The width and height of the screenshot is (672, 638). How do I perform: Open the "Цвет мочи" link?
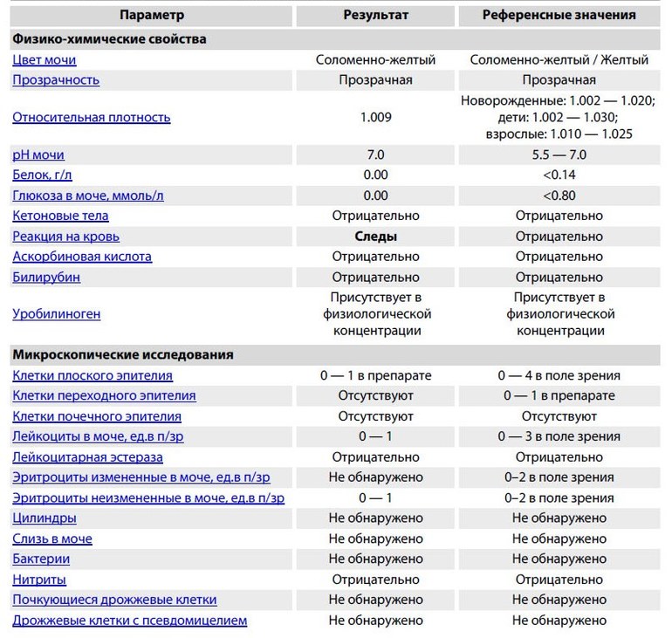tap(45, 60)
